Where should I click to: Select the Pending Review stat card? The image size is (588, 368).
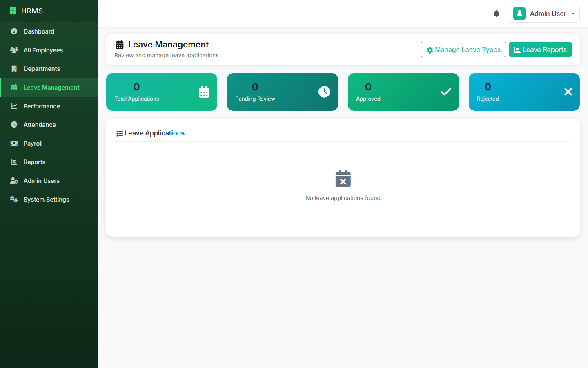point(283,92)
